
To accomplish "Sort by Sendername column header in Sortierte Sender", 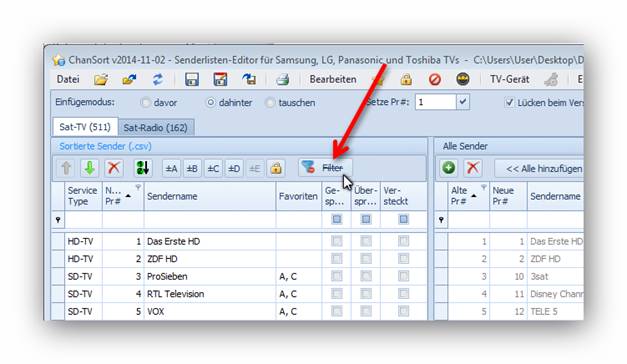I will pyautogui.click(x=210, y=196).
